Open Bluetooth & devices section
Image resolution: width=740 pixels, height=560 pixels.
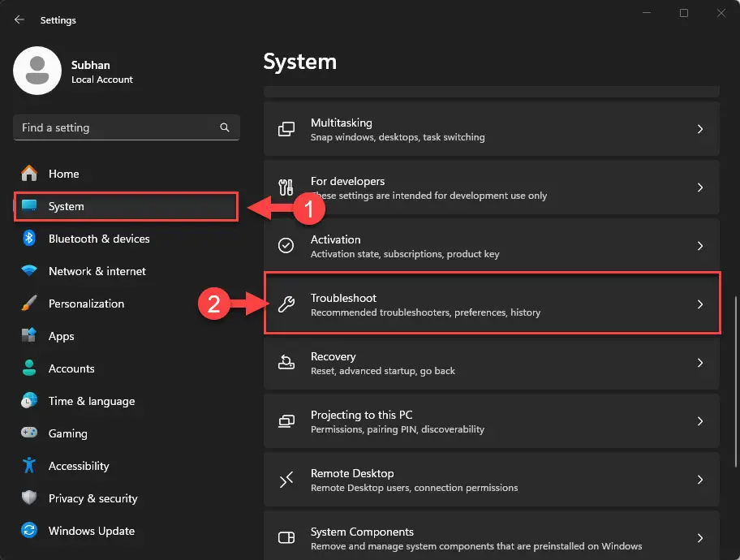pyautogui.click(x=126, y=239)
